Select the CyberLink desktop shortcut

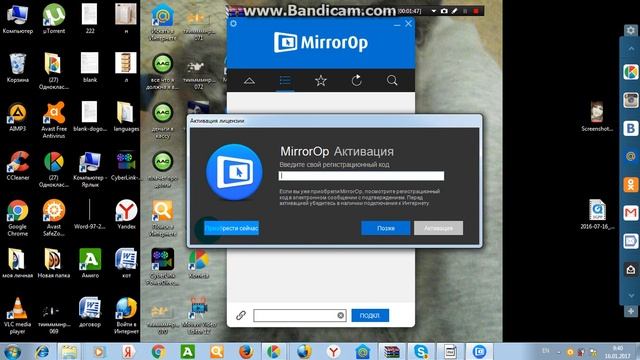[127, 166]
